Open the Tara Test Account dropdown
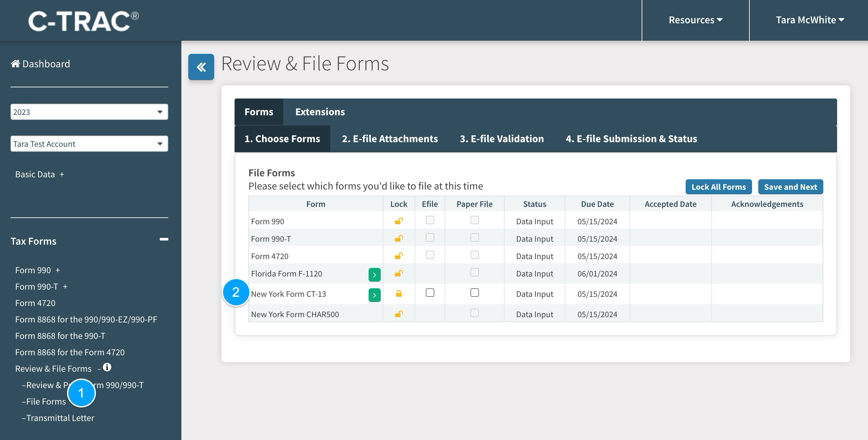Image resolution: width=868 pixels, height=440 pixels. [89, 144]
